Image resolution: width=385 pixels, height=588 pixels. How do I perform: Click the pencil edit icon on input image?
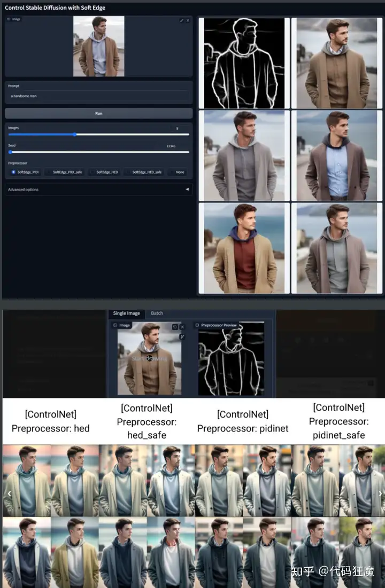coord(181,20)
